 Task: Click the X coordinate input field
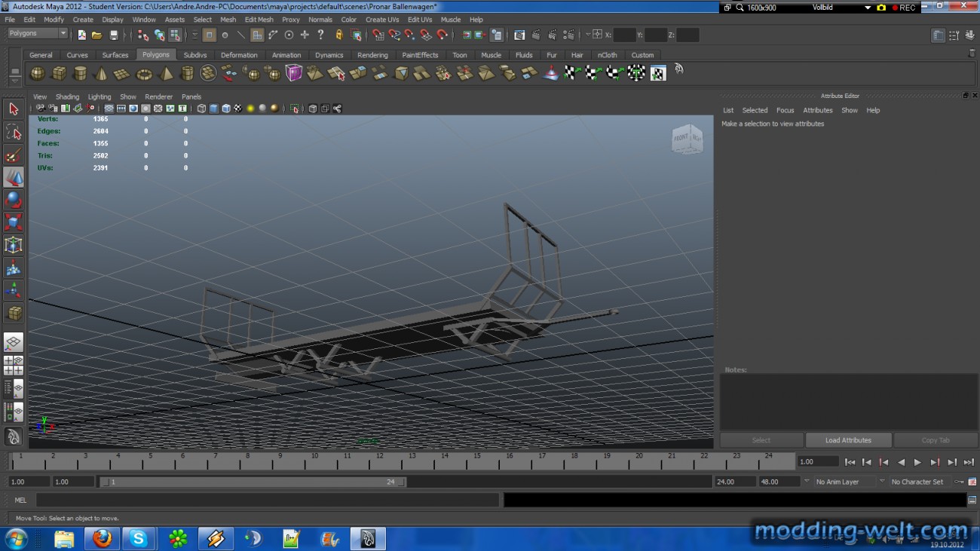[x=625, y=35]
